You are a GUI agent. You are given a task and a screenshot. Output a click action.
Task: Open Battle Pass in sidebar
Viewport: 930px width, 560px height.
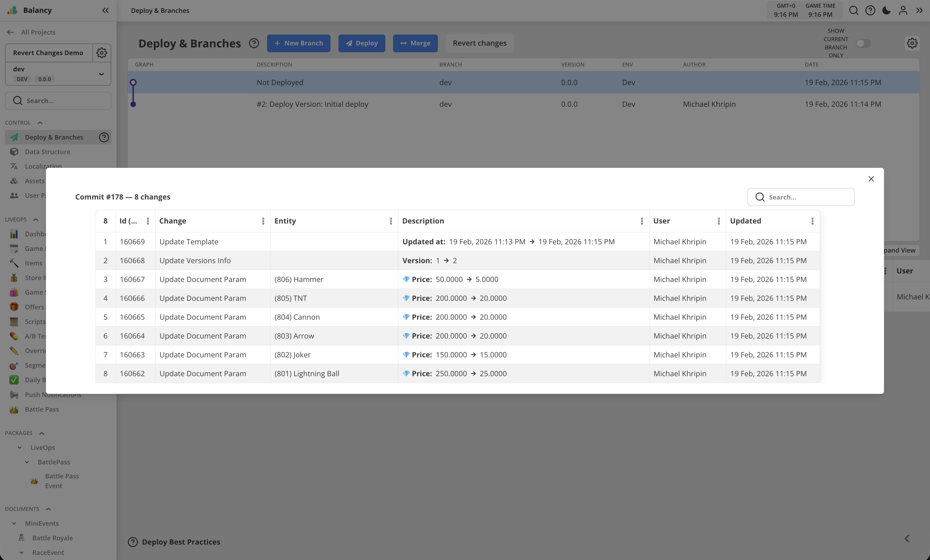(x=42, y=409)
